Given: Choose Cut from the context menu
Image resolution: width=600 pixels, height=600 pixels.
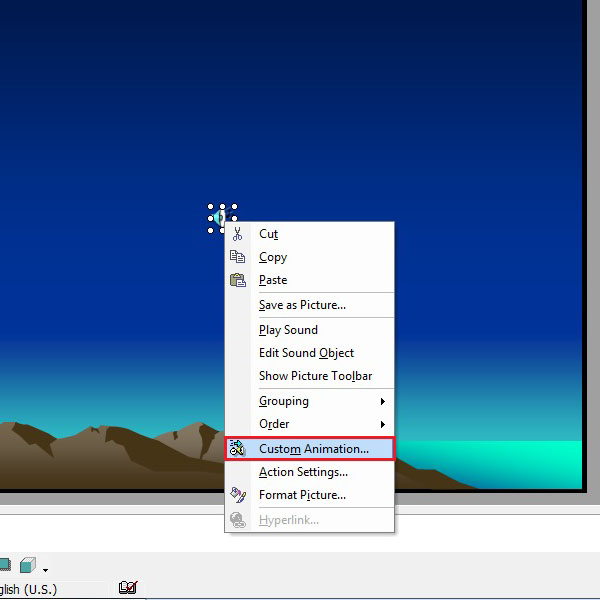Looking at the screenshot, I should point(309,234).
